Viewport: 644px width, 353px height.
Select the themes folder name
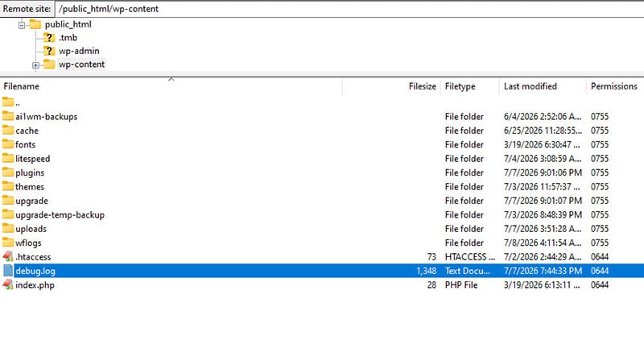(x=30, y=187)
